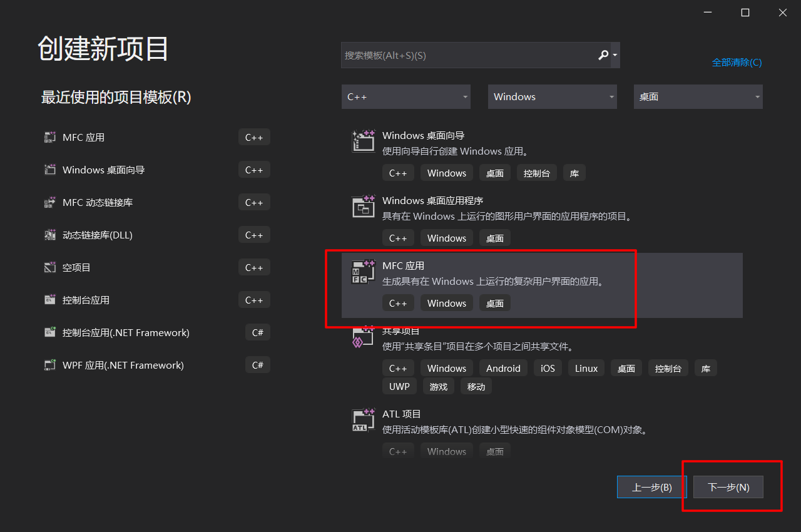Open the Windows platform filter dropdown
801x532 pixels.
(553, 96)
